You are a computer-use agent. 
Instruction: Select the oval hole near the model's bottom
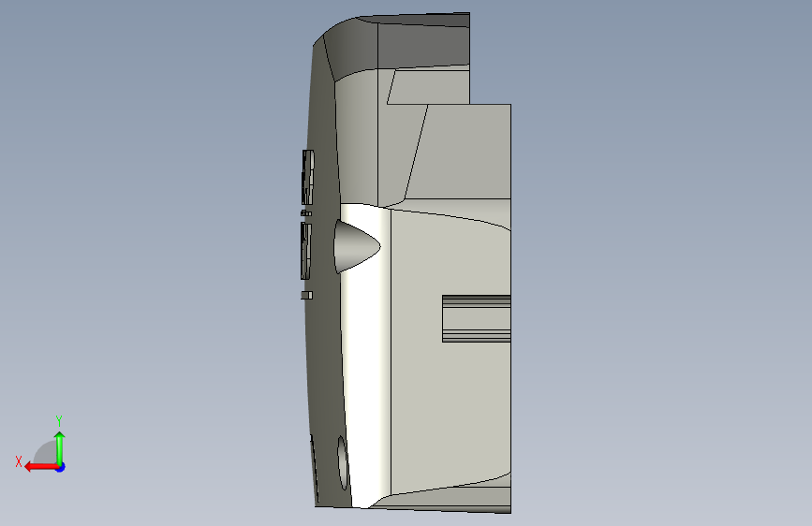342,462
